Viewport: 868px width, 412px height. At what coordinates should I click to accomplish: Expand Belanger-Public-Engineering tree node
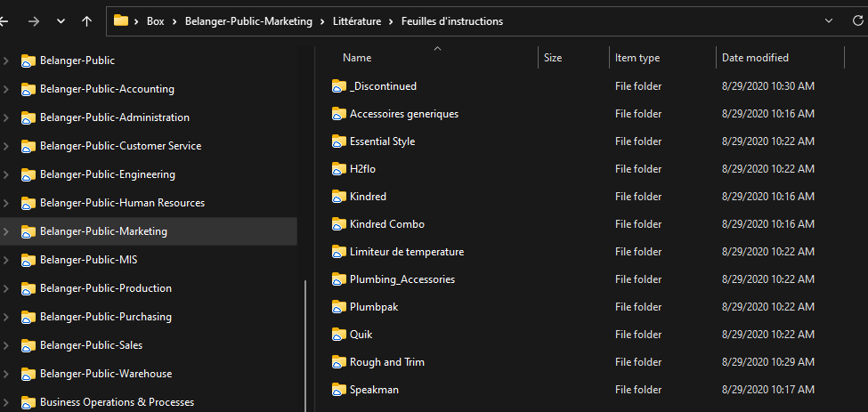pos(5,174)
